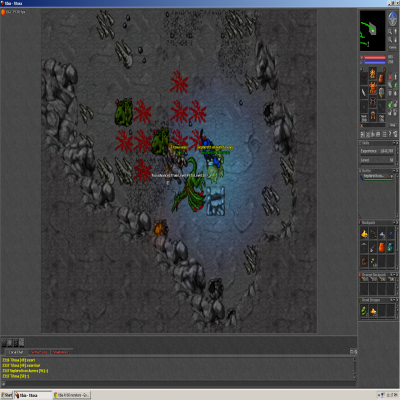Select the red armor body slot

point(373,87)
